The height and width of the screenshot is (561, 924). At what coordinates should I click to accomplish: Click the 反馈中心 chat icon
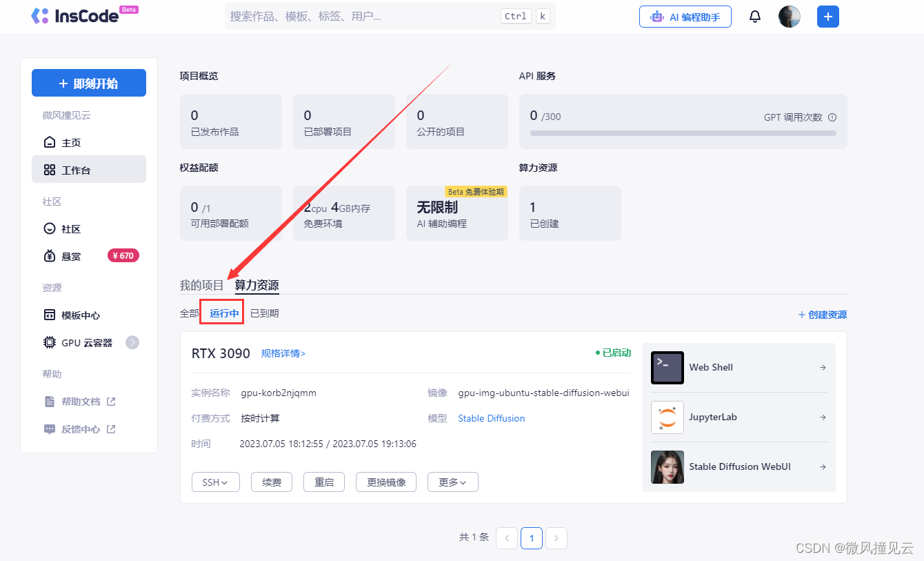[49, 429]
